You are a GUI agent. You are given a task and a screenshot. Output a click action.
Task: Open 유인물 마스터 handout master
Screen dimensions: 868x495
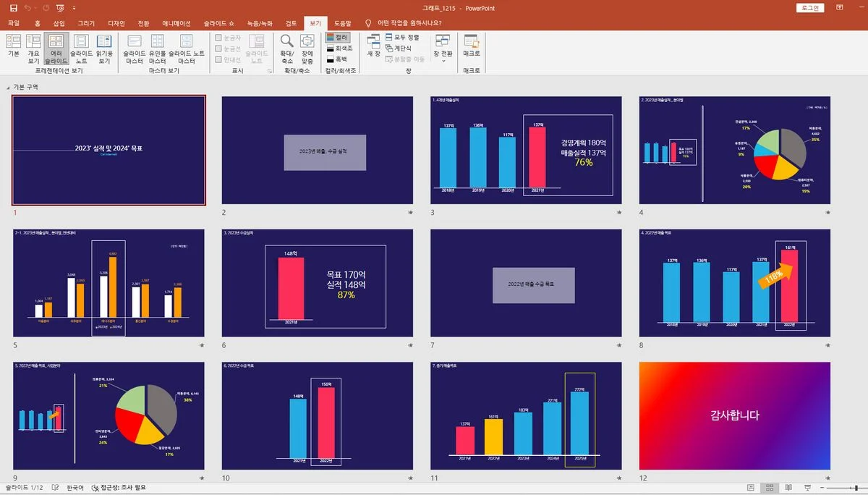click(x=157, y=48)
